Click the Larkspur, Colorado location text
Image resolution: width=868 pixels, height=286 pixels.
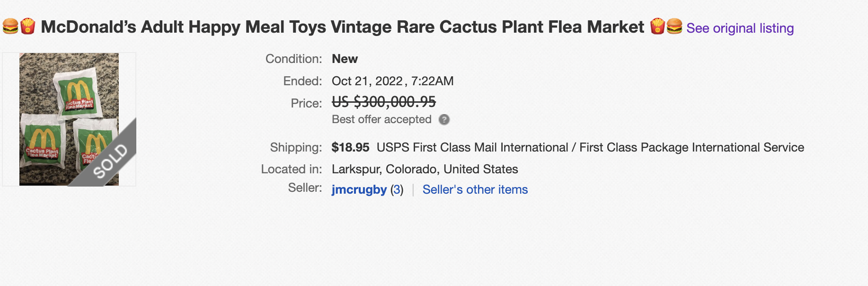[x=425, y=169]
